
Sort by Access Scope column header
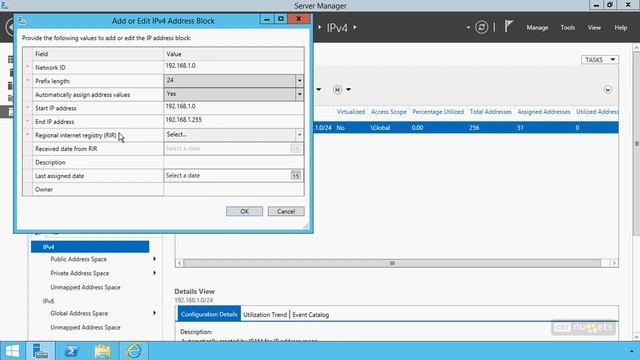(x=389, y=111)
